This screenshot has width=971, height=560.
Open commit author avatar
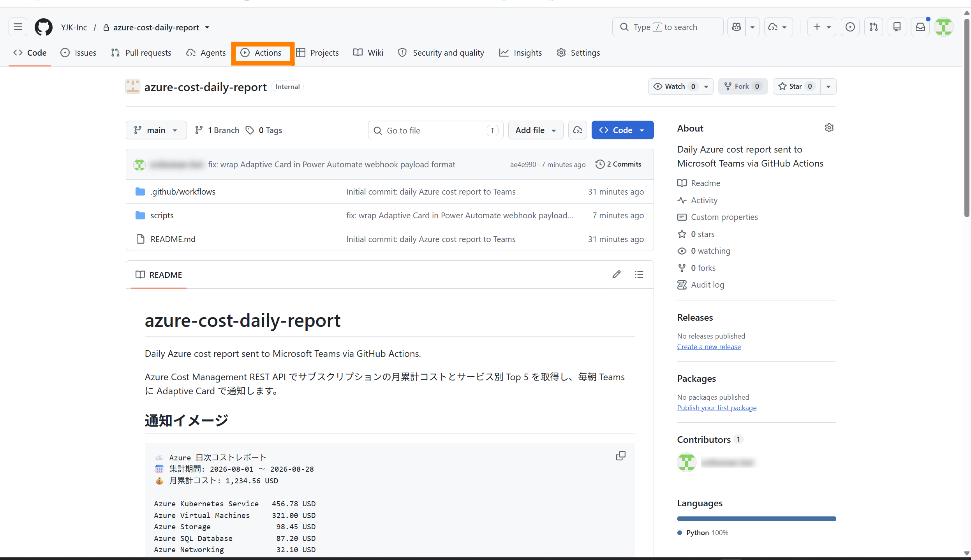(139, 165)
